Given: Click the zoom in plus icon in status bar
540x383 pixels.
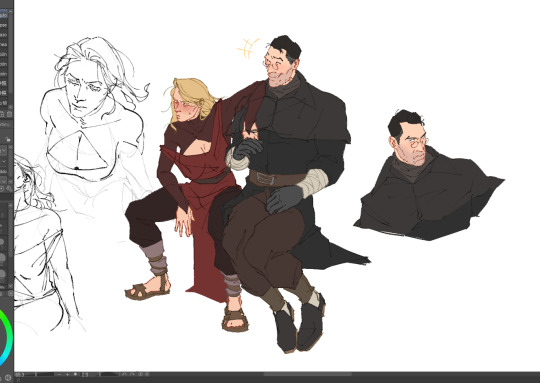Looking at the screenshot, I should tap(68, 374).
